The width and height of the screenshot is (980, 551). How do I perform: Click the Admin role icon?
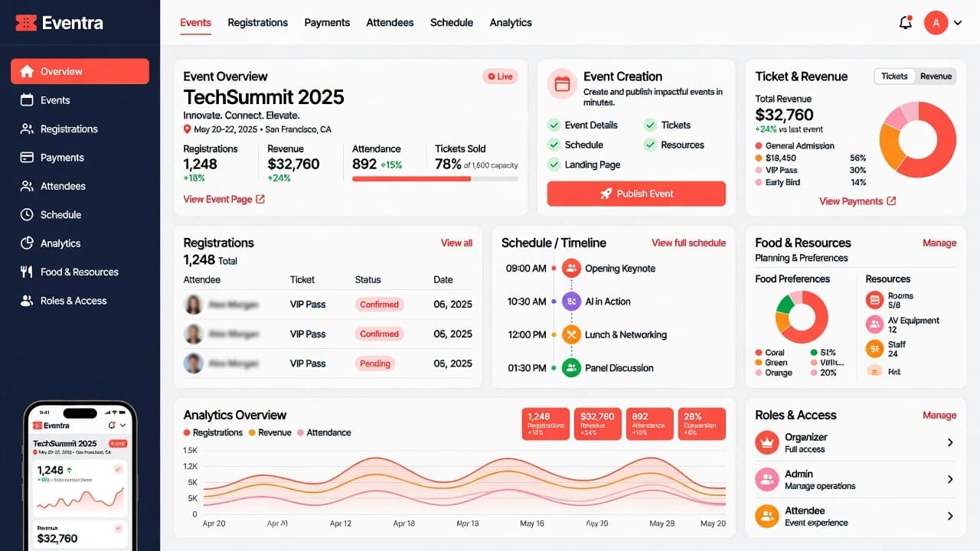(x=767, y=479)
